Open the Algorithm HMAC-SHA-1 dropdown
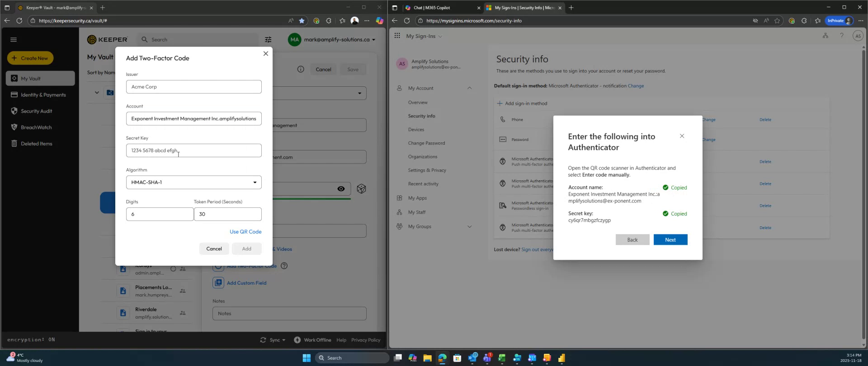Screen dimensions: 868x366 pos(193,183)
